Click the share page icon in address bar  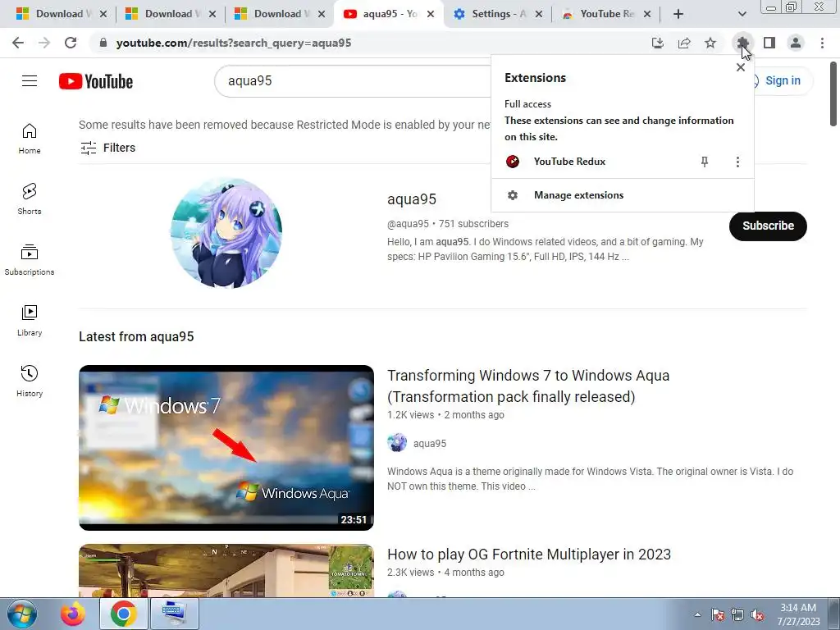coord(684,43)
